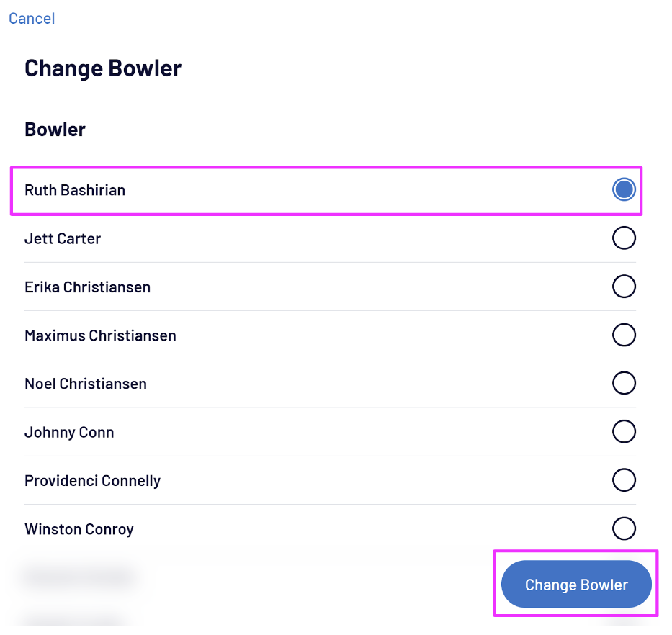Click the Ruth Bashirian name text
This screenshot has height=635, width=672.
click(75, 190)
